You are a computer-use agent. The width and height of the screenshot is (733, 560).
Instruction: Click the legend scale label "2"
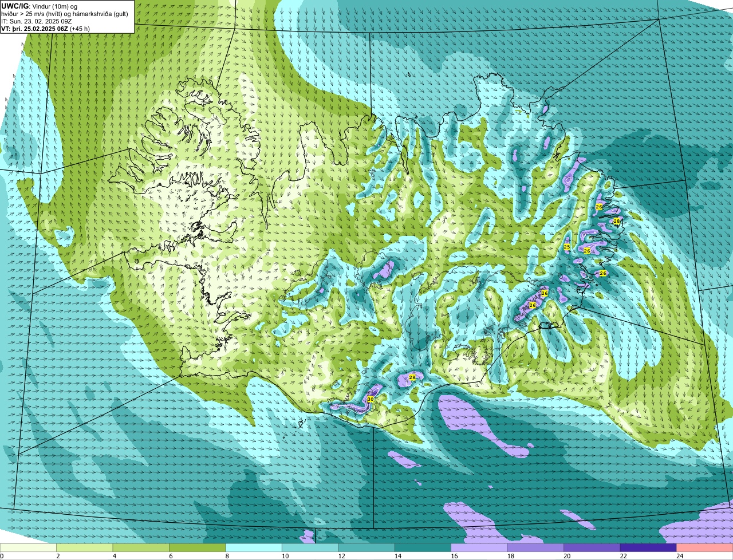(x=58, y=556)
